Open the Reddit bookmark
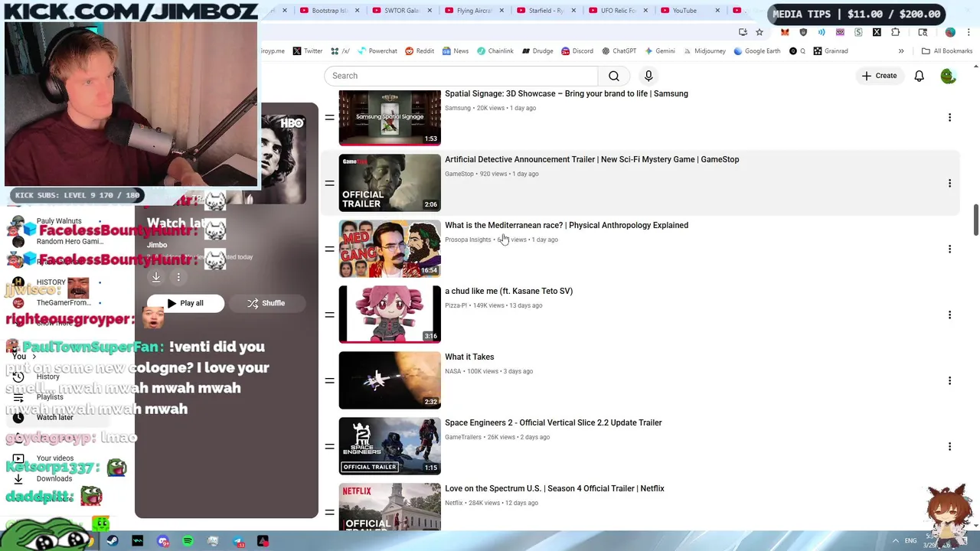Screen dimensions: 980x551 (420, 51)
